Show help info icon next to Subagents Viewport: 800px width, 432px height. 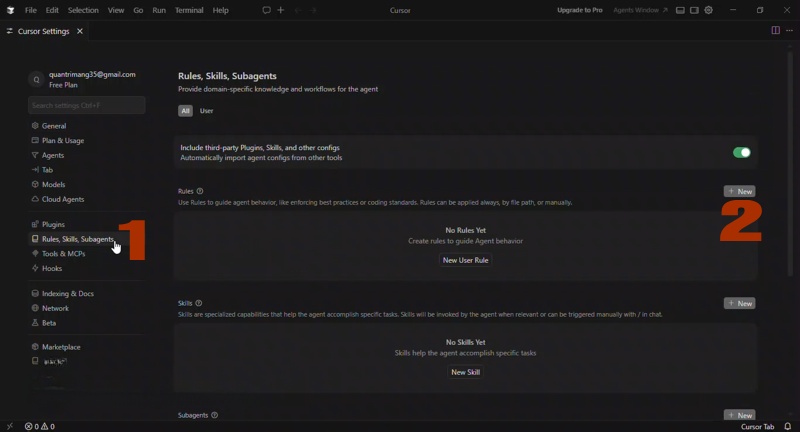215,415
